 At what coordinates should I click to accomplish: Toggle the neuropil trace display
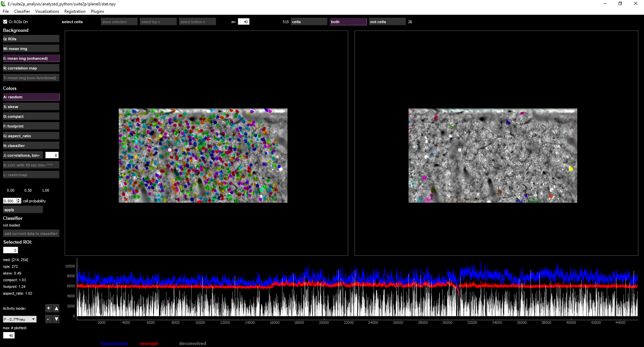(149, 343)
